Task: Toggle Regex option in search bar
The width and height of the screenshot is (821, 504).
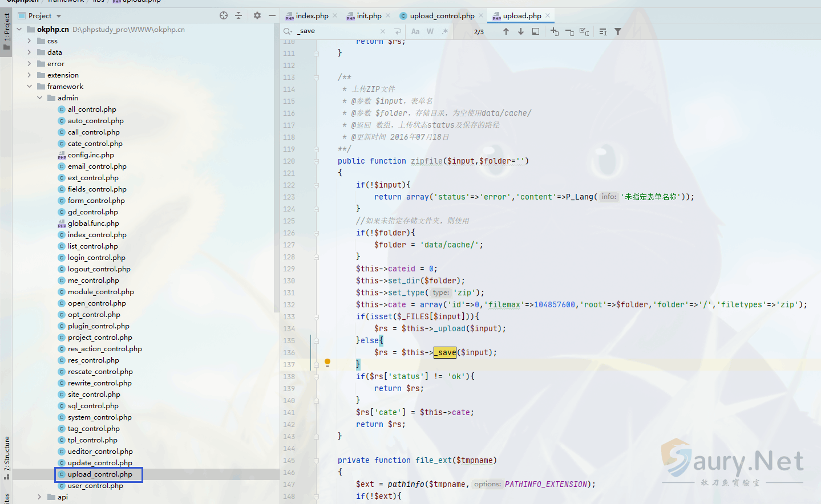Action: [444, 31]
